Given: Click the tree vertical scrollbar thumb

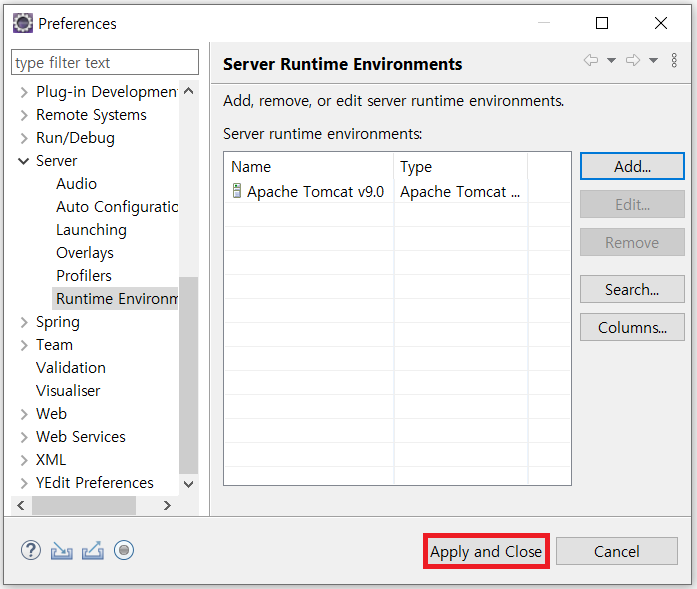Looking at the screenshot, I should pyautogui.click(x=188, y=376).
